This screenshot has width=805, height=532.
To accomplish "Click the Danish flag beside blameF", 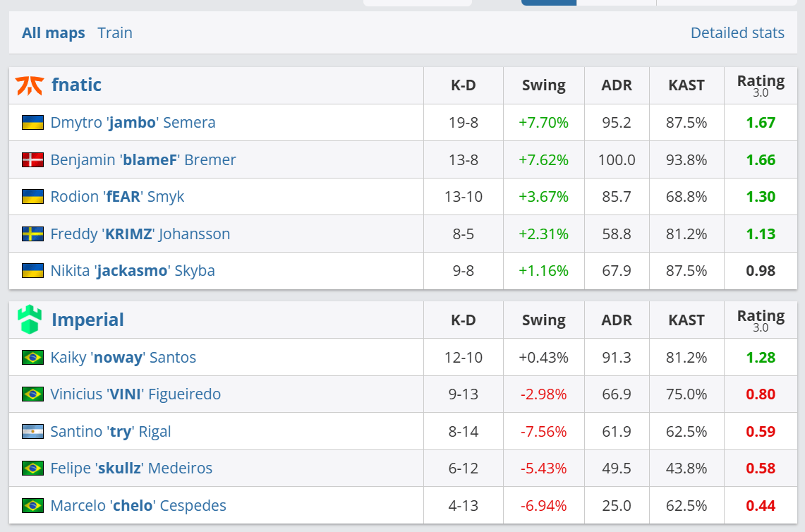I will pyautogui.click(x=32, y=160).
